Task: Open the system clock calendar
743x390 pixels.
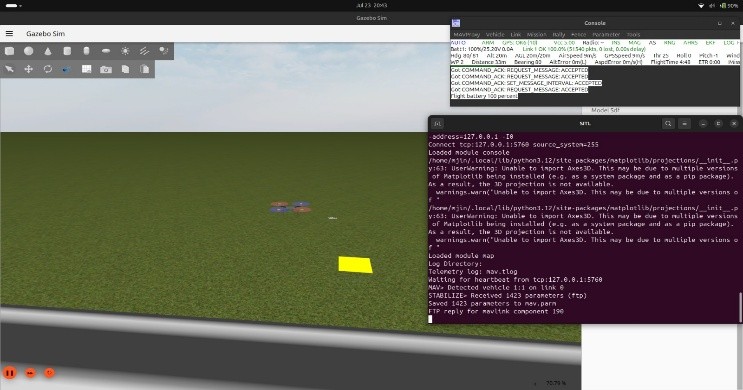Action: (372, 6)
